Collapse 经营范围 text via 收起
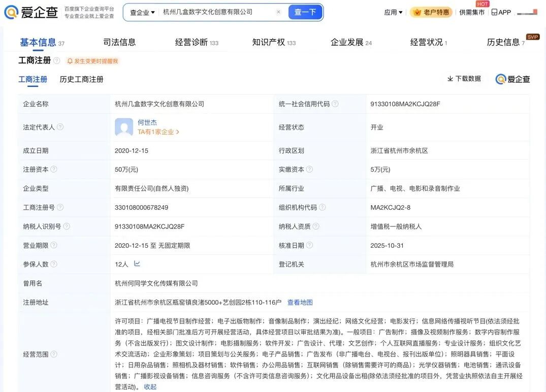This screenshot has height=392, width=546. [149, 386]
